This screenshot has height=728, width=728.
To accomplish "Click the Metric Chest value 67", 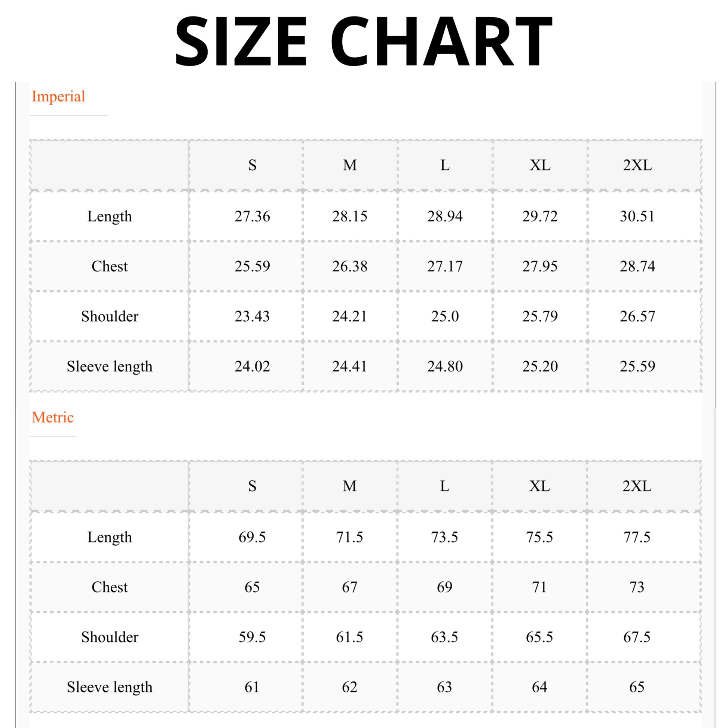I will click(350, 587).
